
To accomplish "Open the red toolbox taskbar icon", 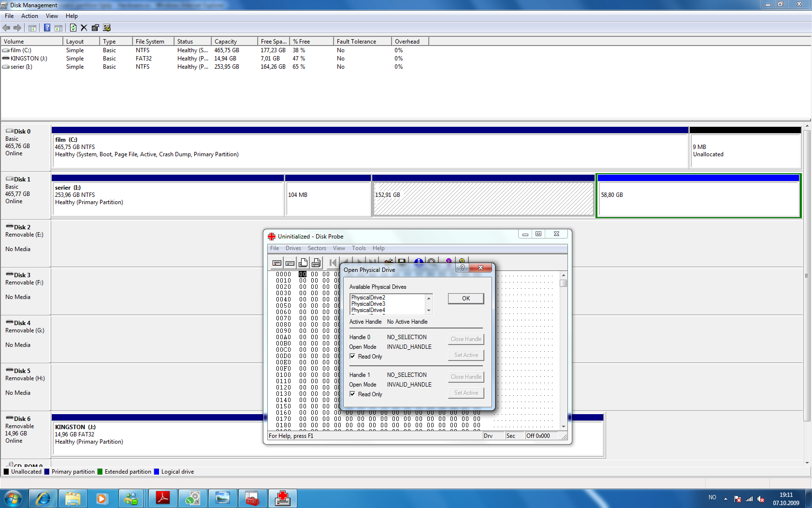I will pyautogui.click(x=252, y=498).
